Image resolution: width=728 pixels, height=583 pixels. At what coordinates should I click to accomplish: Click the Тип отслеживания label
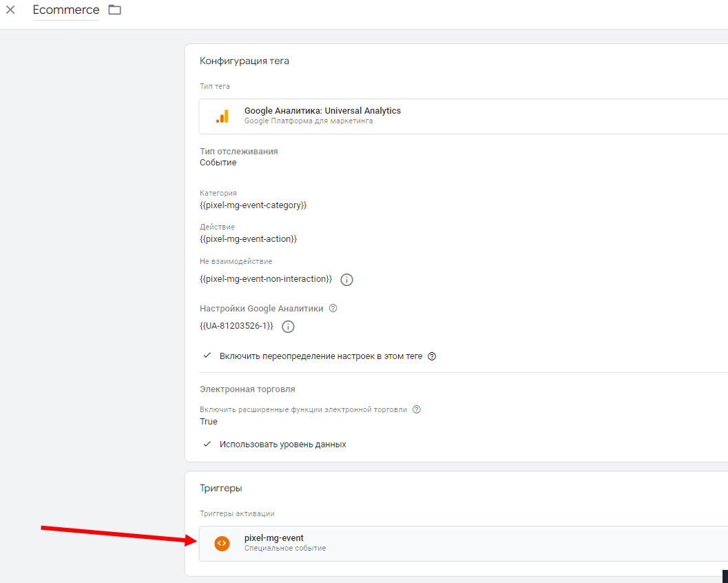238,152
